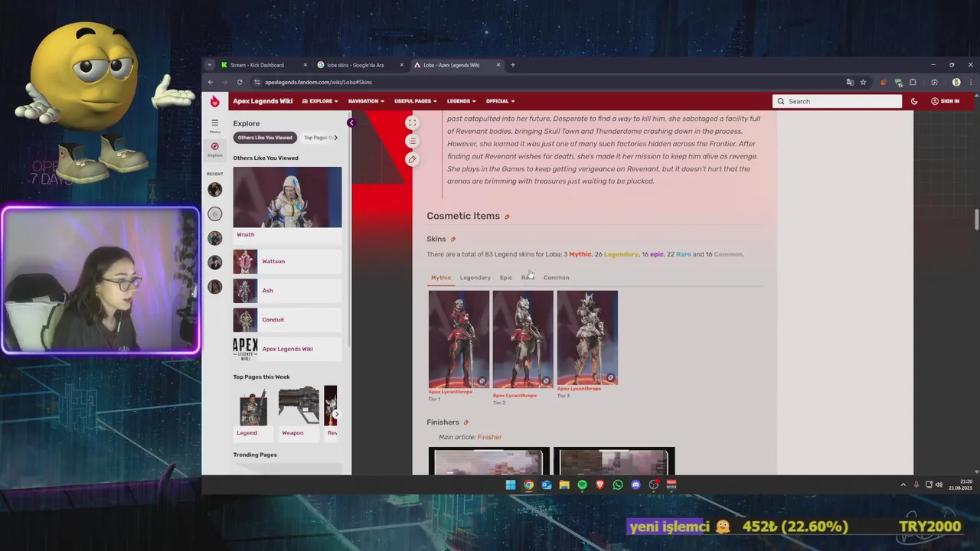Open Chrome profile avatar menu

tap(956, 82)
